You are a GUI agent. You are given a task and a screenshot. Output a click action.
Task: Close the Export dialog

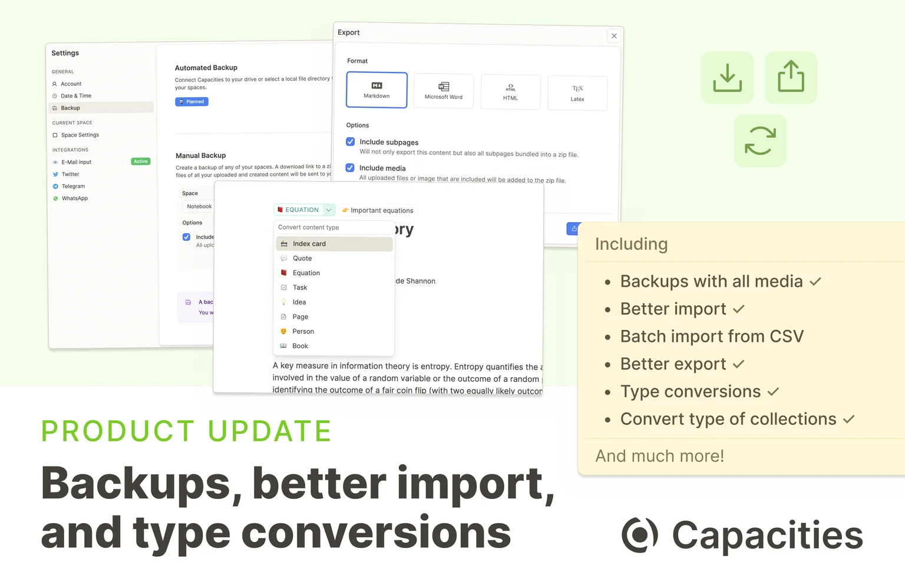coord(614,36)
